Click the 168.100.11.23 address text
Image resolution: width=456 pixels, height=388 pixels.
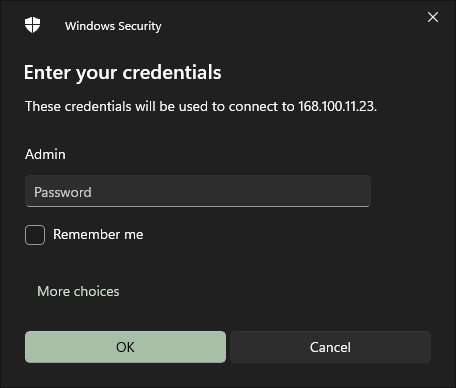click(x=337, y=106)
